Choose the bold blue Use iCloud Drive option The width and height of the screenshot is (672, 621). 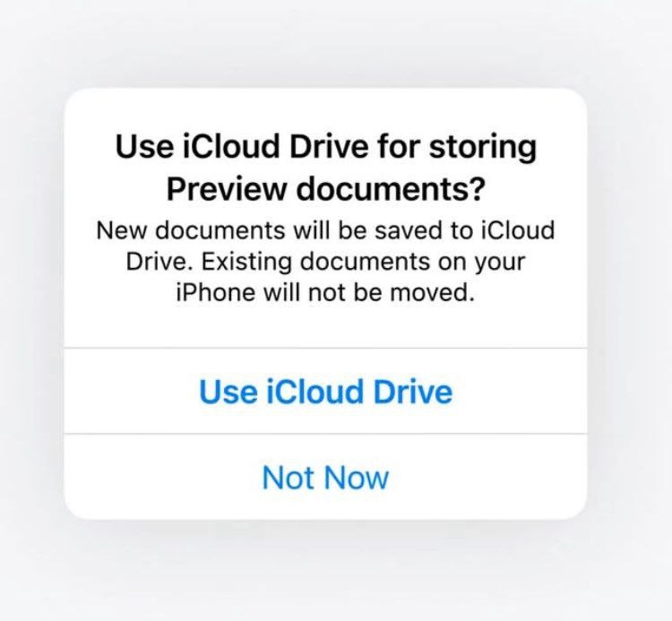click(325, 391)
